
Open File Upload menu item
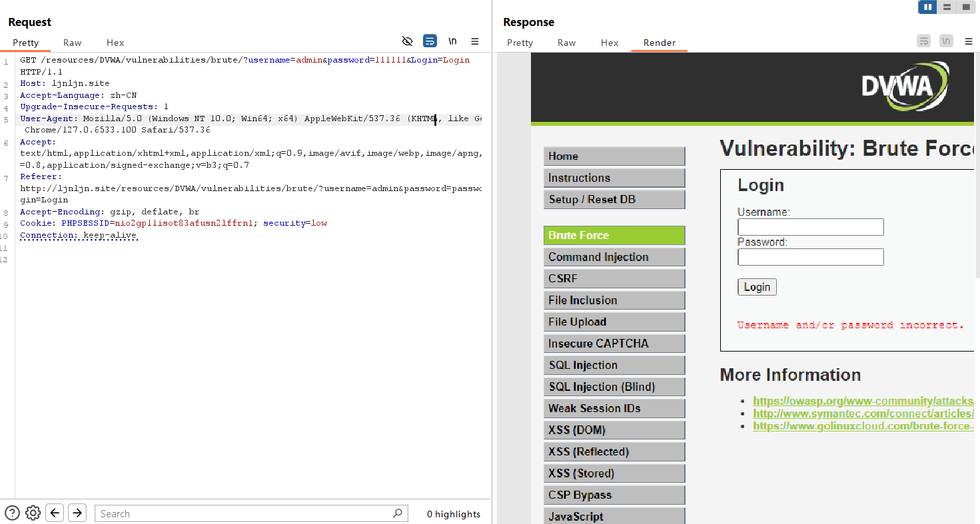coord(614,322)
